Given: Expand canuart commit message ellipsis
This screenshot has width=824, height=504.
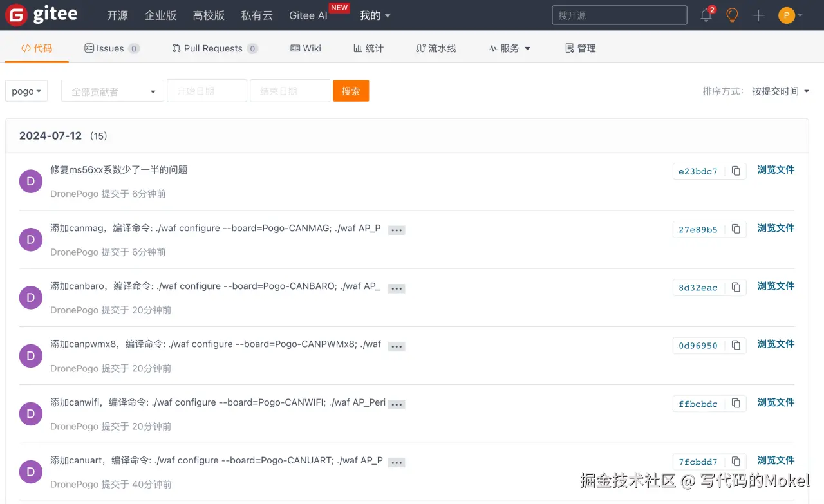Looking at the screenshot, I should tap(397, 462).
